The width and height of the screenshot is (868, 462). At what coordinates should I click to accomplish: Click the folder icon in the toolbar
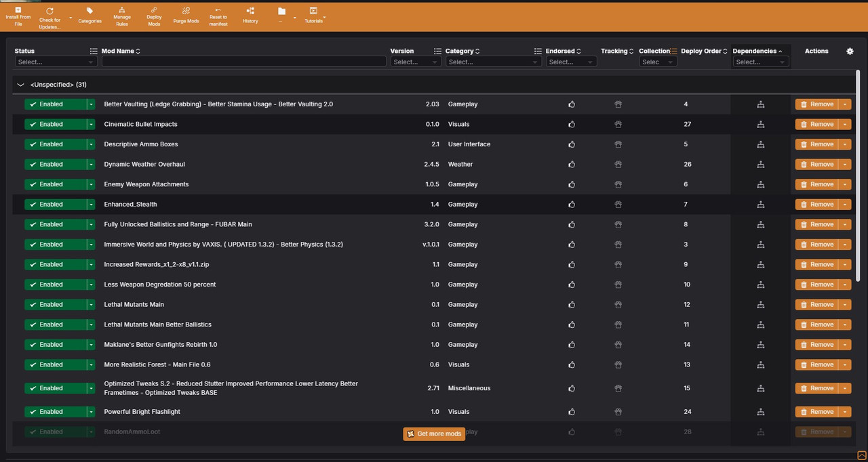click(282, 11)
